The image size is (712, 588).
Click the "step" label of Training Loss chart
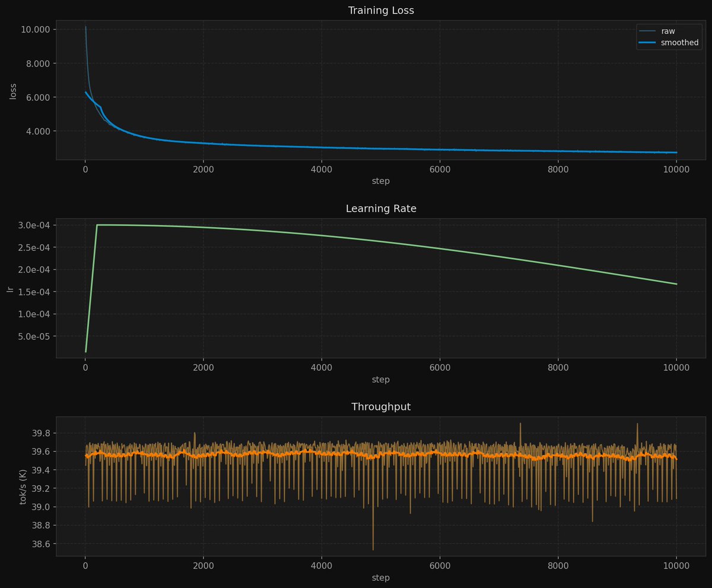click(x=380, y=181)
